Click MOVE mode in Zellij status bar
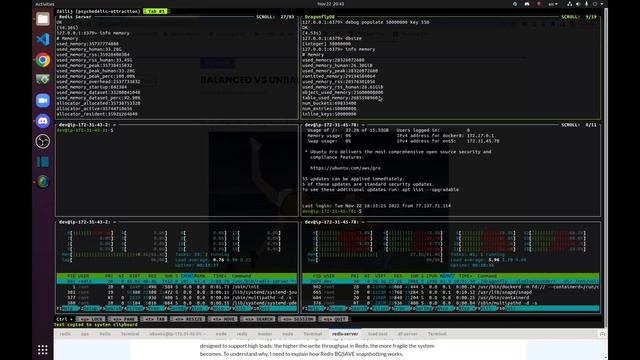 [223, 319]
